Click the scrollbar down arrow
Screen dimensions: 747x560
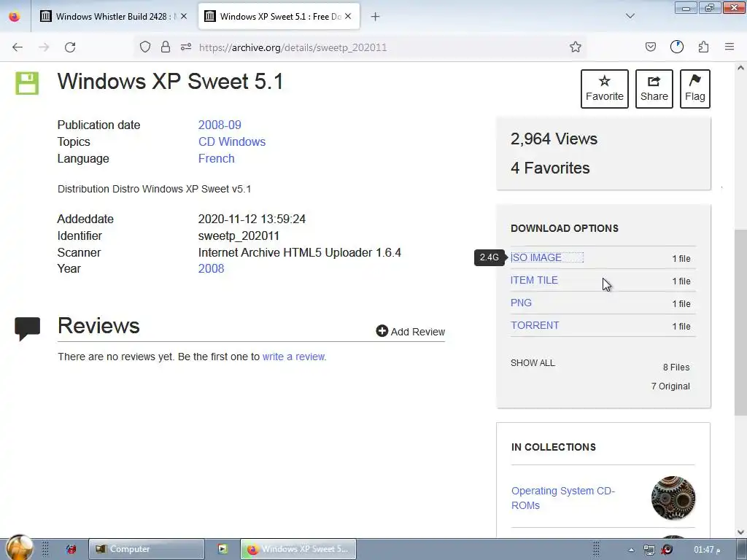click(740, 532)
